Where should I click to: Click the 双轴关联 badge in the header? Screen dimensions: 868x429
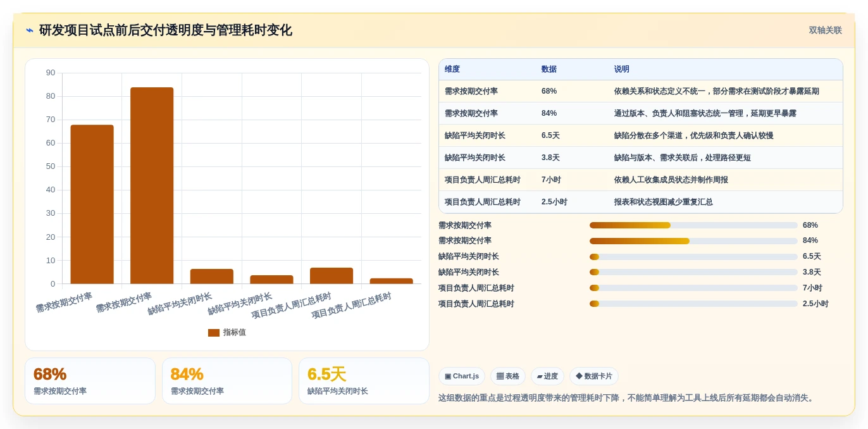[825, 30]
